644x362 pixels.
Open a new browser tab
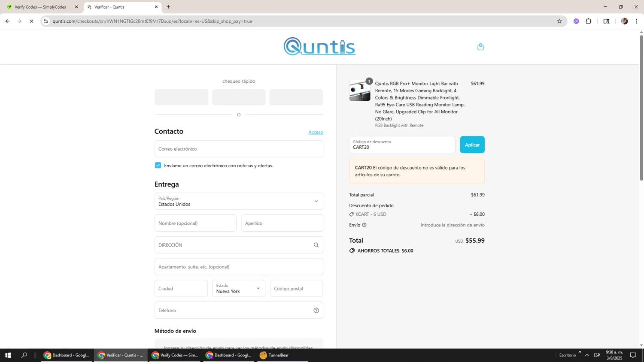168,7
